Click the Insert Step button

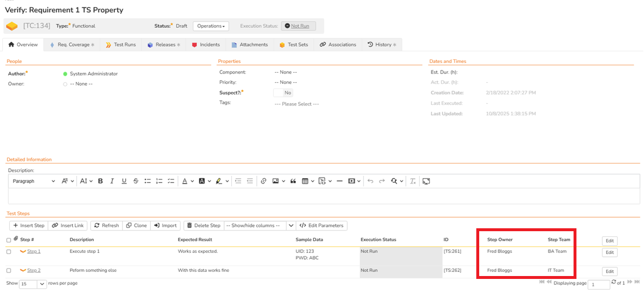pos(28,225)
